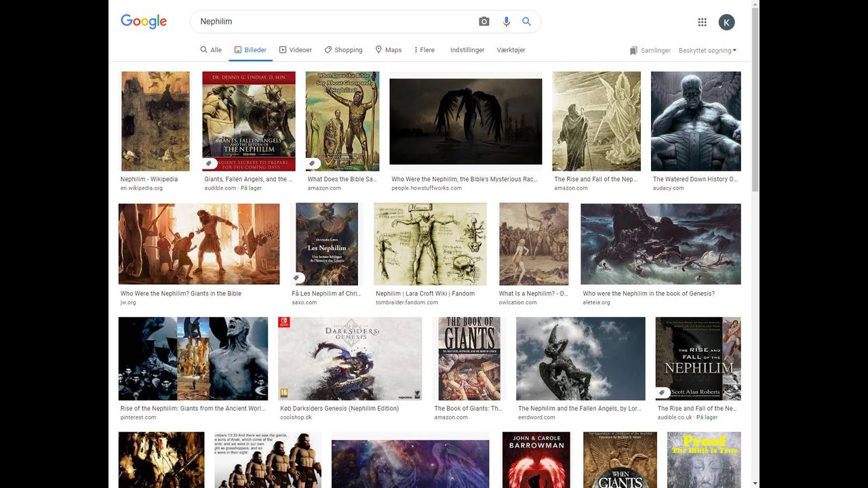Switch to the Shopping tab
Screen dimensions: 868x488
click(343, 50)
